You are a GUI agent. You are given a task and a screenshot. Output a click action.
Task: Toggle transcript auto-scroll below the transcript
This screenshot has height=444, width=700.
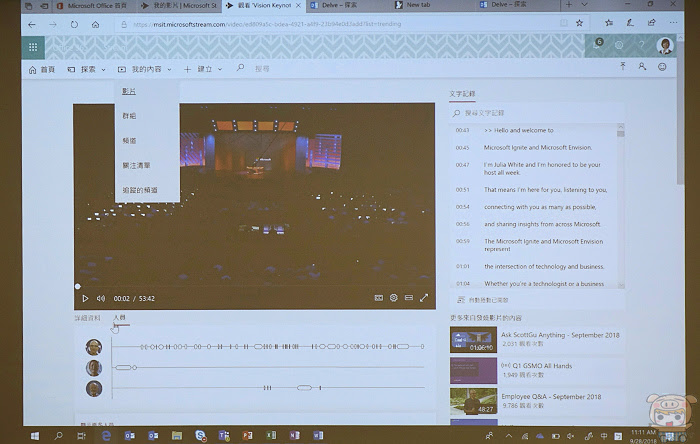coord(483,300)
